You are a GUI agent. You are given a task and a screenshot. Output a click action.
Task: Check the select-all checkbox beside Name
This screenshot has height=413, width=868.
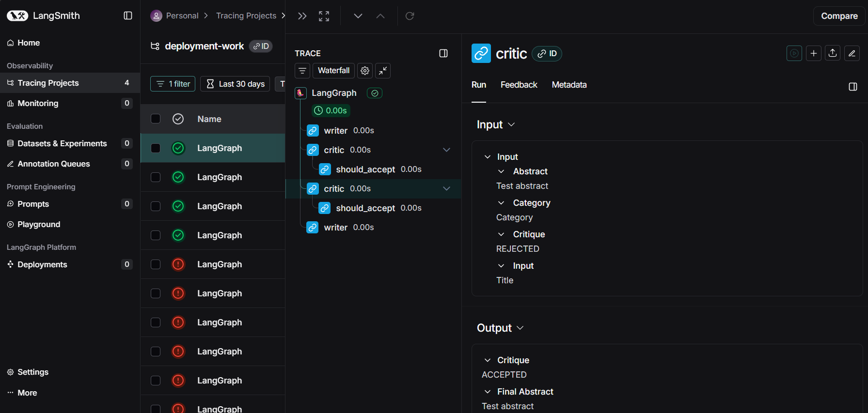pos(156,119)
